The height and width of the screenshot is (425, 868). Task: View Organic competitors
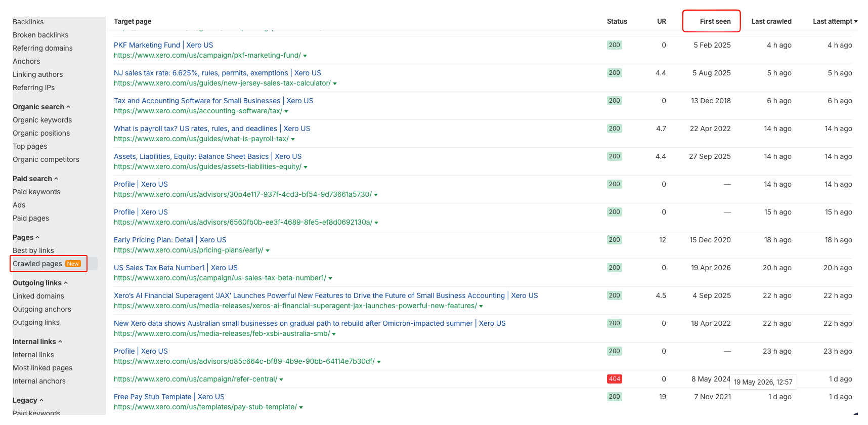pyautogui.click(x=46, y=159)
